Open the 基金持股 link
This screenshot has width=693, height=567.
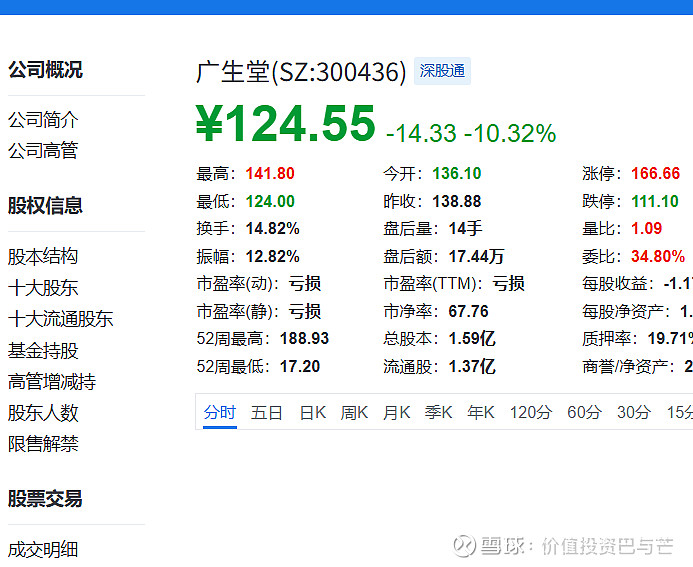43,351
